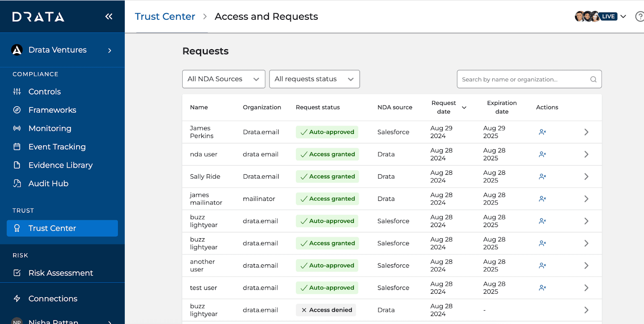Open the denied buzz lightyear request details
The height and width of the screenshot is (324, 644).
[x=586, y=310]
